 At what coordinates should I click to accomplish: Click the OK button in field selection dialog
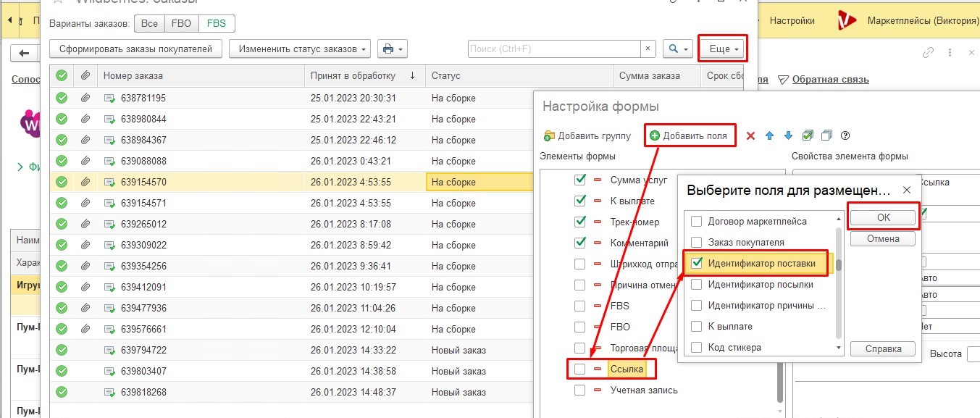coord(884,217)
